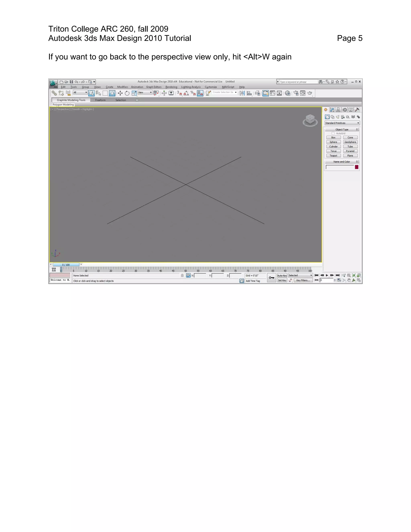The height and width of the screenshot is (532, 411).
Task: Select the Space Warps category icon
Action: click(353, 117)
